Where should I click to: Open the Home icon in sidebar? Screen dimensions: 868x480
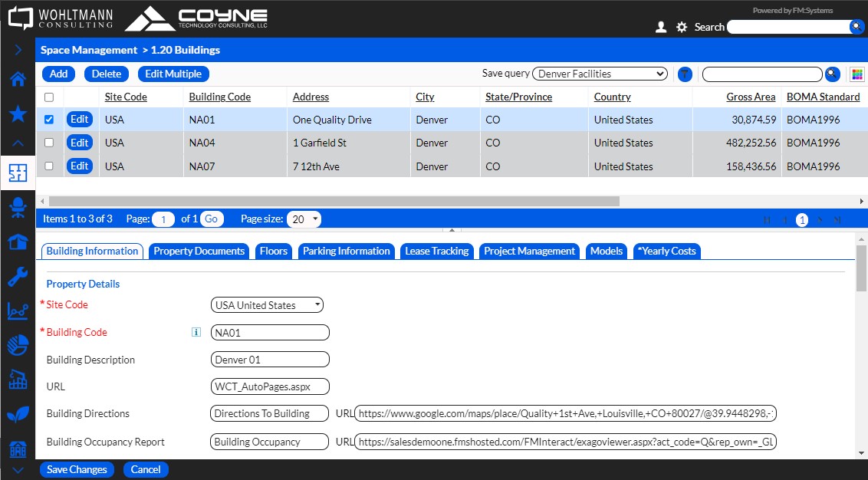(x=17, y=79)
